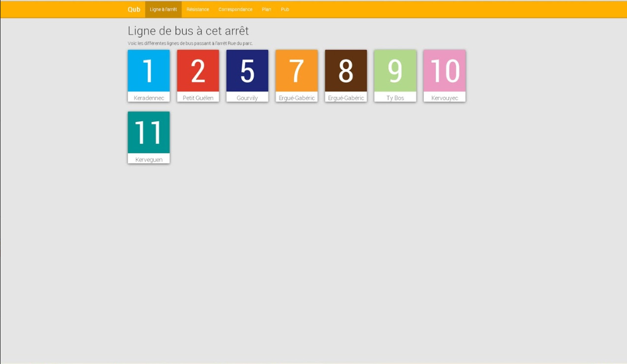Open the Résistance menu item

198,9
